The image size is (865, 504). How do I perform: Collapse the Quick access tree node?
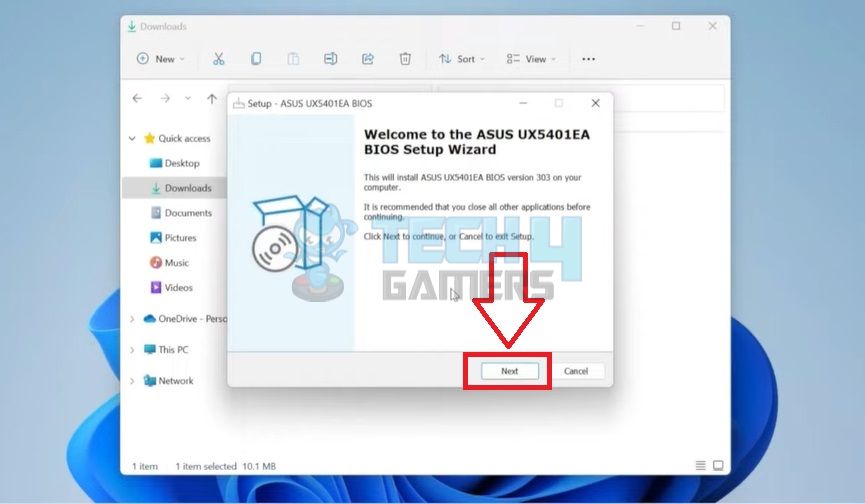coord(132,138)
